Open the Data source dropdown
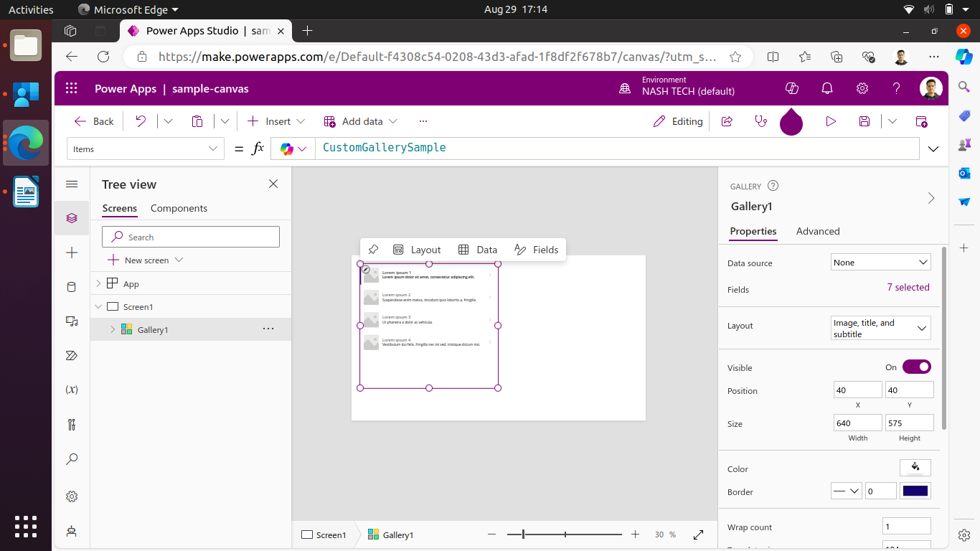 click(x=880, y=263)
